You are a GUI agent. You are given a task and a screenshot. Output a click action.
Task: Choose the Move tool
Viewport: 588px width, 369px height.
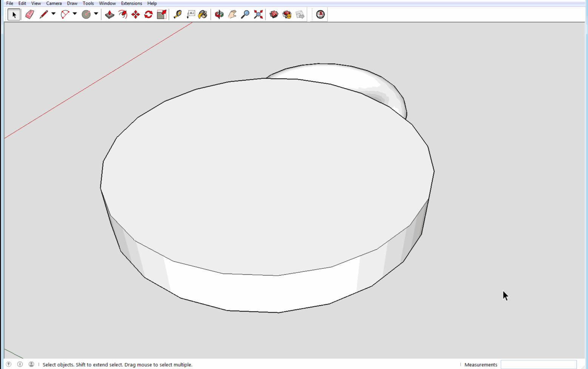point(136,14)
